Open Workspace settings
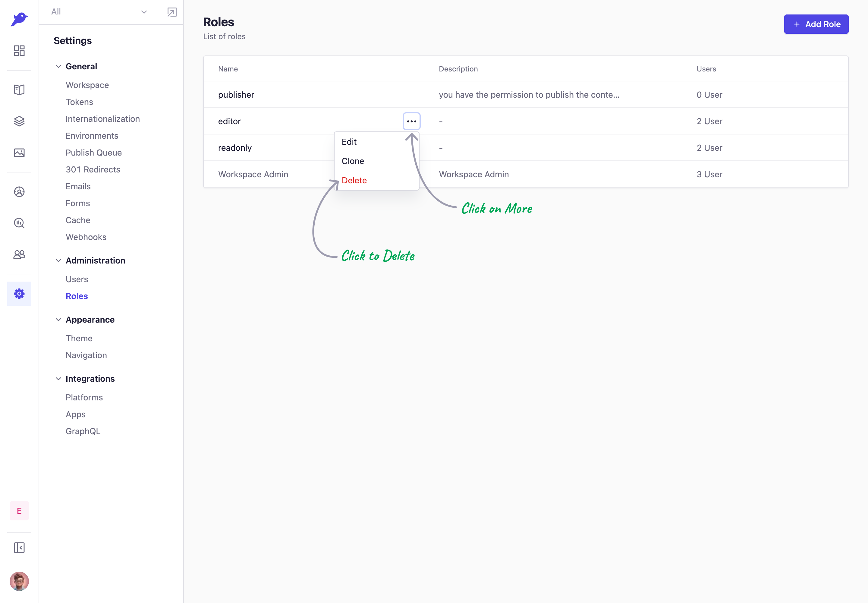Screen dimensions: 868x603 point(87,85)
